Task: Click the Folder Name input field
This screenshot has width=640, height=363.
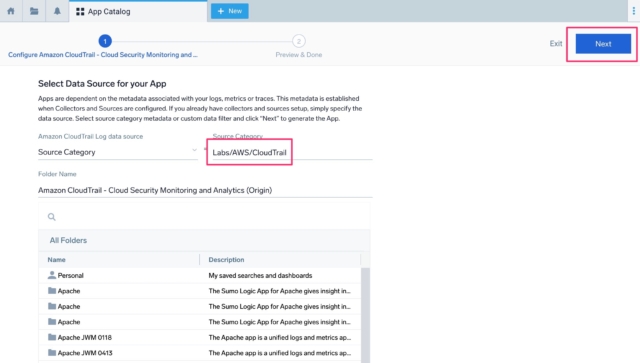Action: tap(205, 190)
